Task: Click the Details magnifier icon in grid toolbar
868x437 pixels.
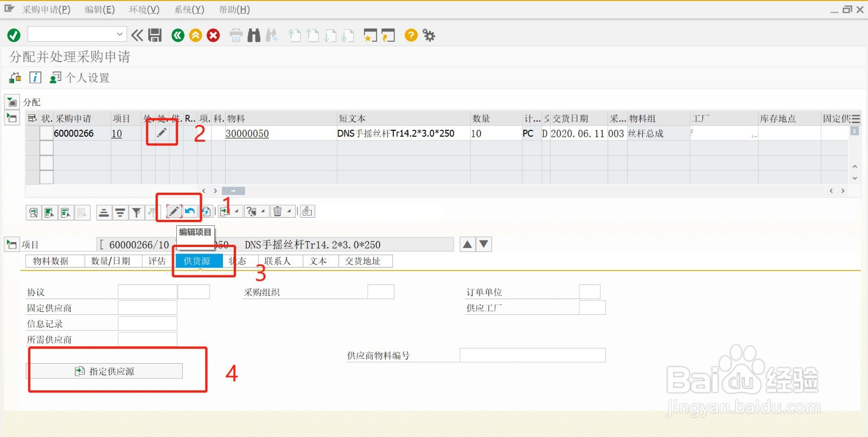Action: click(x=34, y=212)
